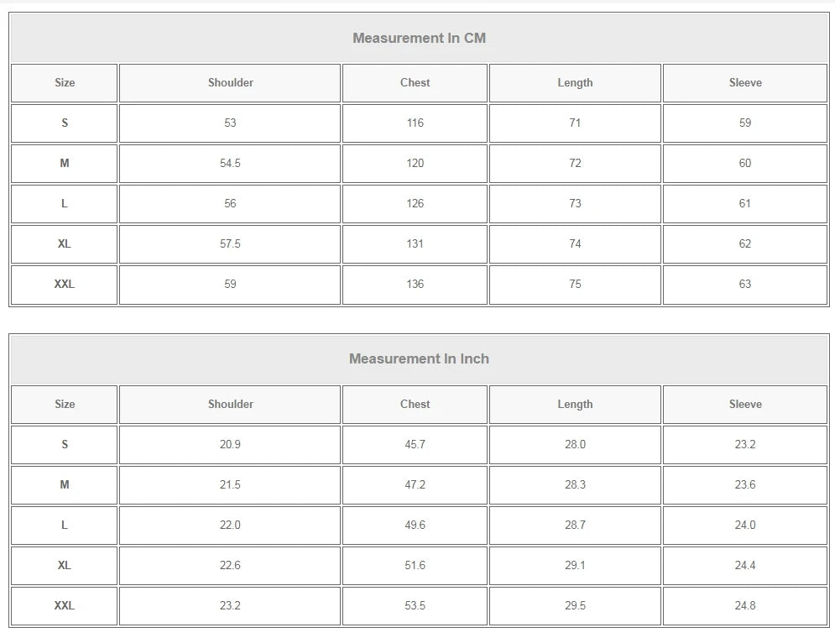The height and width of the screenshot is (638, 840).
Task: Select the Shoulder header in the CM table
Action: pyautogui.click(x=230, y=82)
